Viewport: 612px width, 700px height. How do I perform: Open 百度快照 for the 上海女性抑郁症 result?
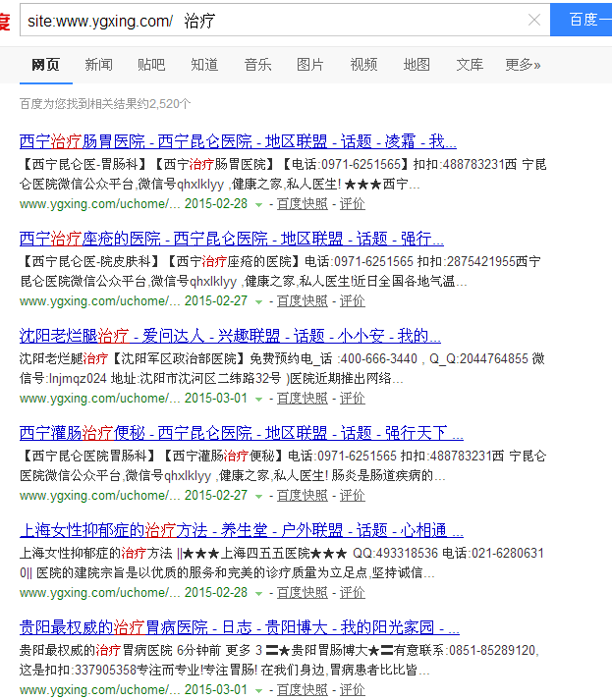click(x=302, y=593)
